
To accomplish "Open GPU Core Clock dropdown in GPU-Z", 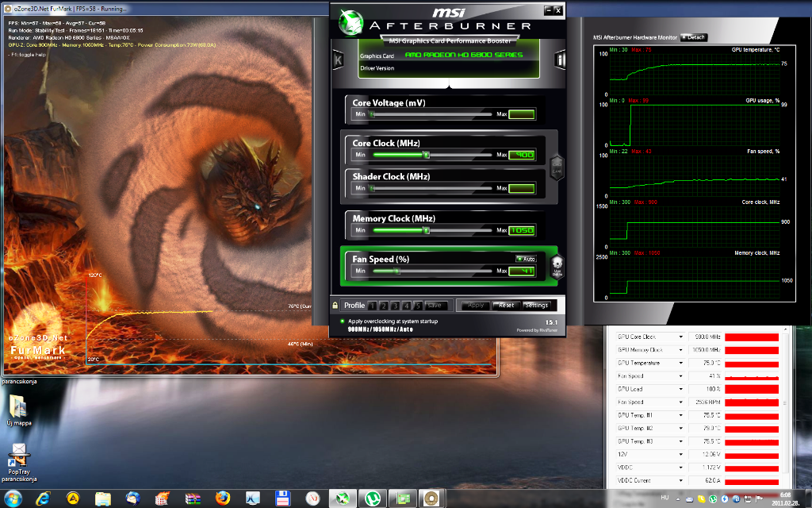I will coord(681,337).
